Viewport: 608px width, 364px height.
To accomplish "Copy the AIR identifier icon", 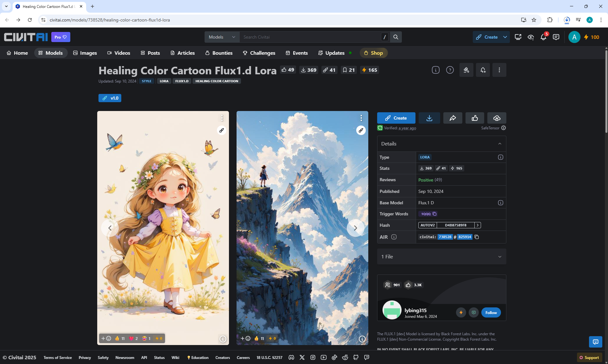I will pyautogui.click(x=477, y=237).
